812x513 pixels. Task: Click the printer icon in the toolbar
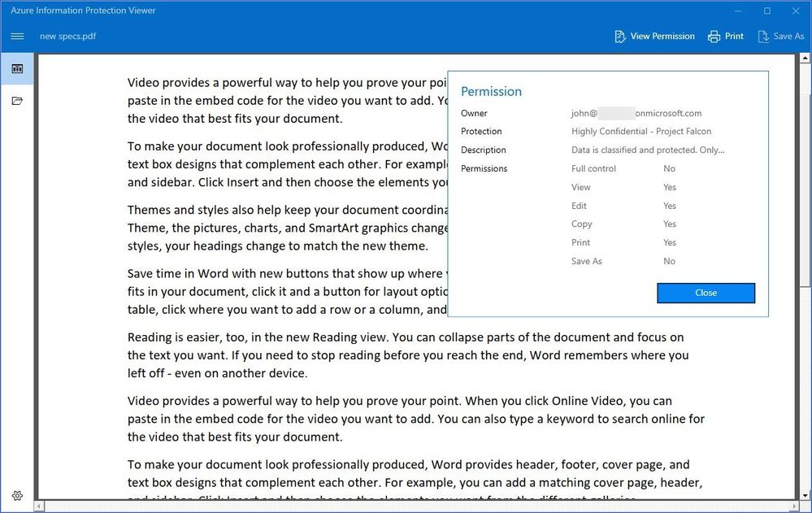(714, 37)
